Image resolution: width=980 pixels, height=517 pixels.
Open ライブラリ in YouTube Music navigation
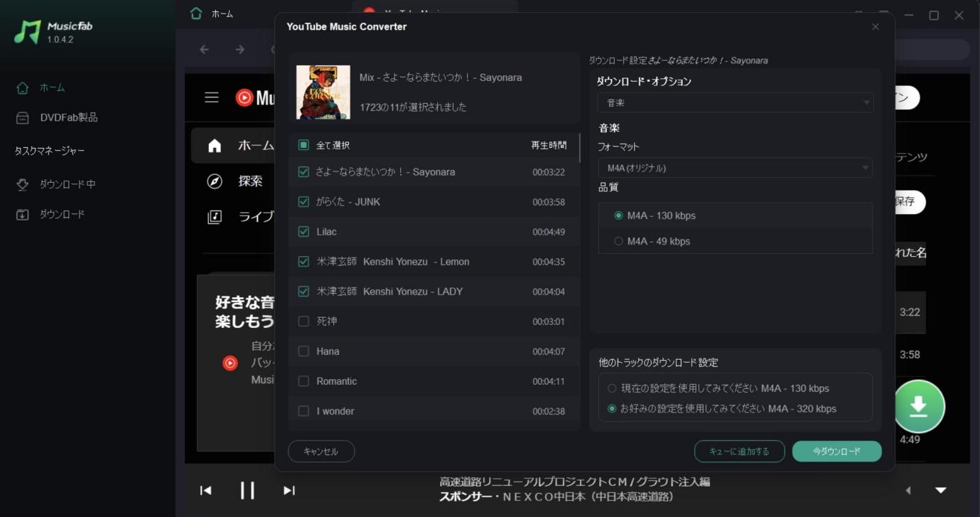click(240, 217)
